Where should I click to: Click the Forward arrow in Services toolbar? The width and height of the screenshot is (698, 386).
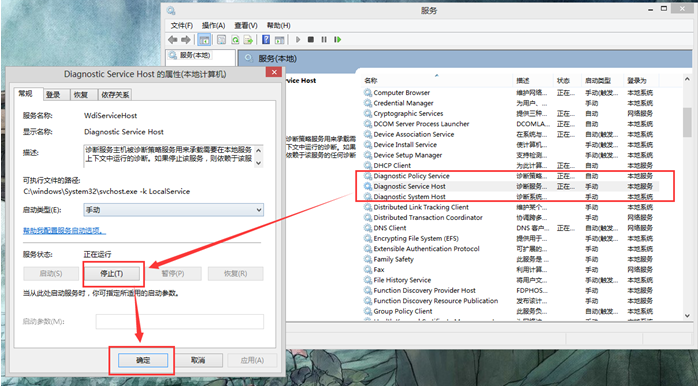click(x=186, y=40)
